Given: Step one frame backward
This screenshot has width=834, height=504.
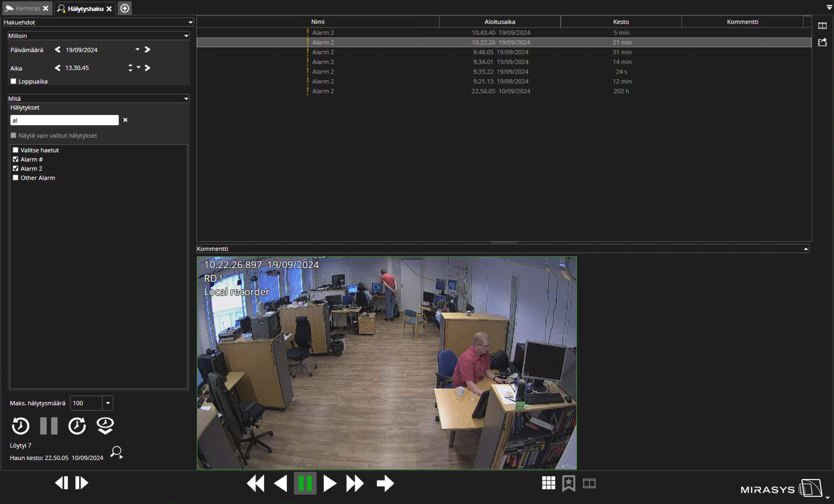Looking at the screenshot, I should click(x=61, y=483).
